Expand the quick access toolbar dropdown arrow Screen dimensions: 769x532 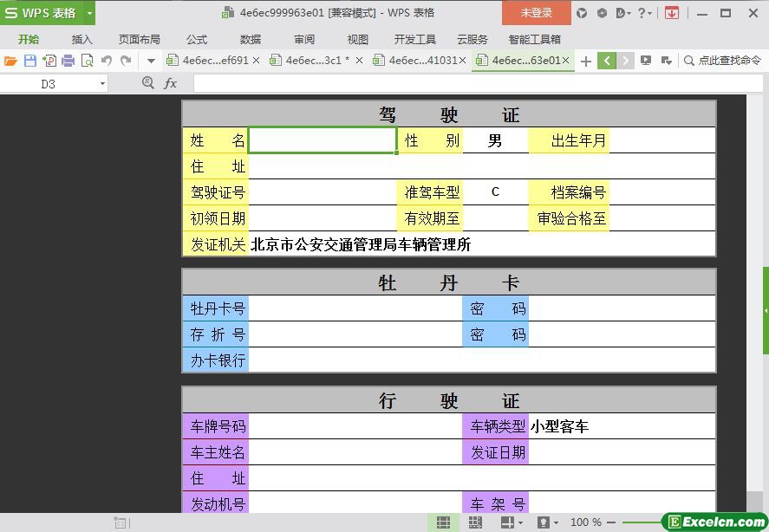tap(151, 61)
